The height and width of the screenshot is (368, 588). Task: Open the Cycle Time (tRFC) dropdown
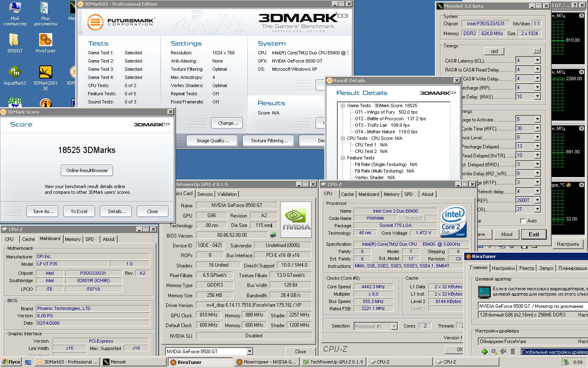pyautogui.click(x=537, y=128)
